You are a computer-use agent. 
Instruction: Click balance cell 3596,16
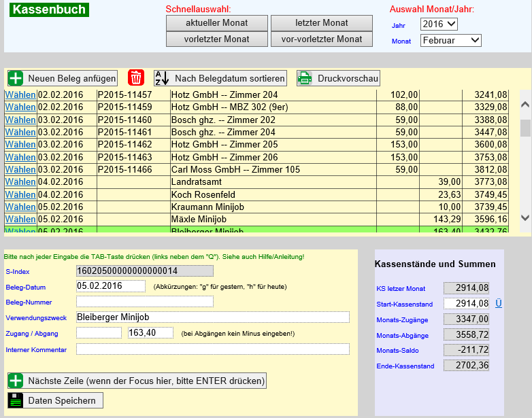485,220
